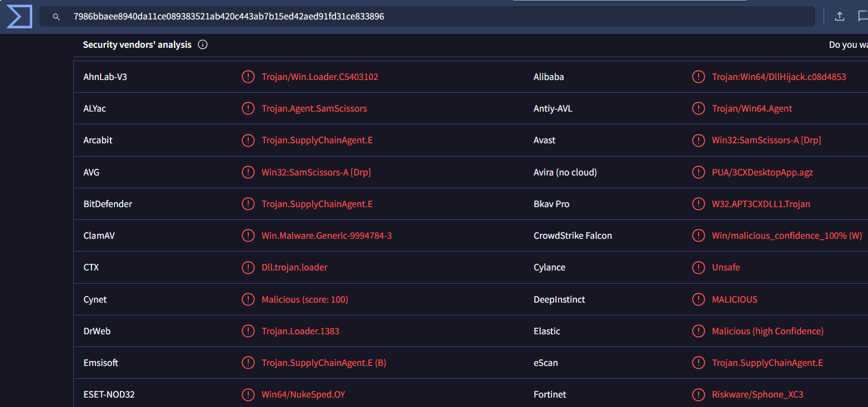Click the Cynet vendor label

[x=95, y=299]
